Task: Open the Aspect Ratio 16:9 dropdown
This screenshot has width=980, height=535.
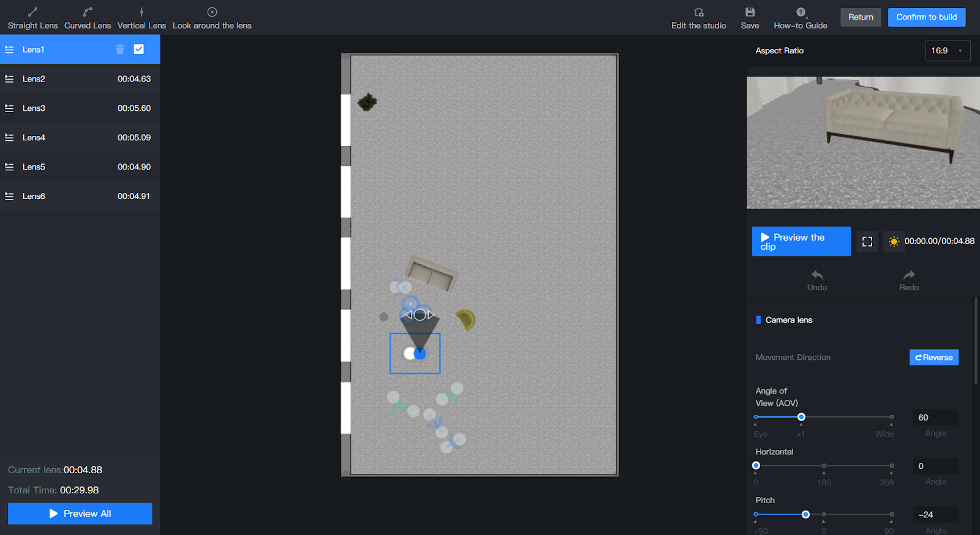Action: pos(948,51)
